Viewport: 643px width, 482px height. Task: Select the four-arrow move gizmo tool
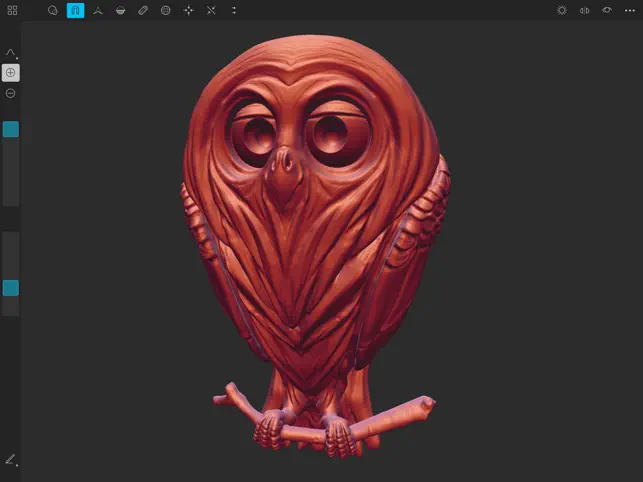point(188,10)
